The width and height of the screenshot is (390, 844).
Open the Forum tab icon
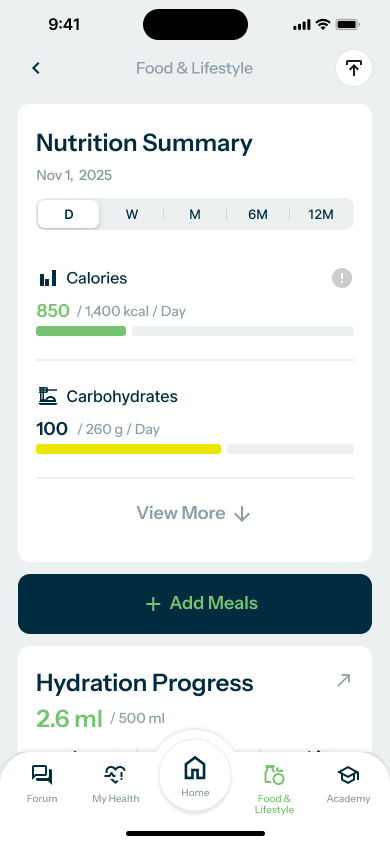(42, 775)
